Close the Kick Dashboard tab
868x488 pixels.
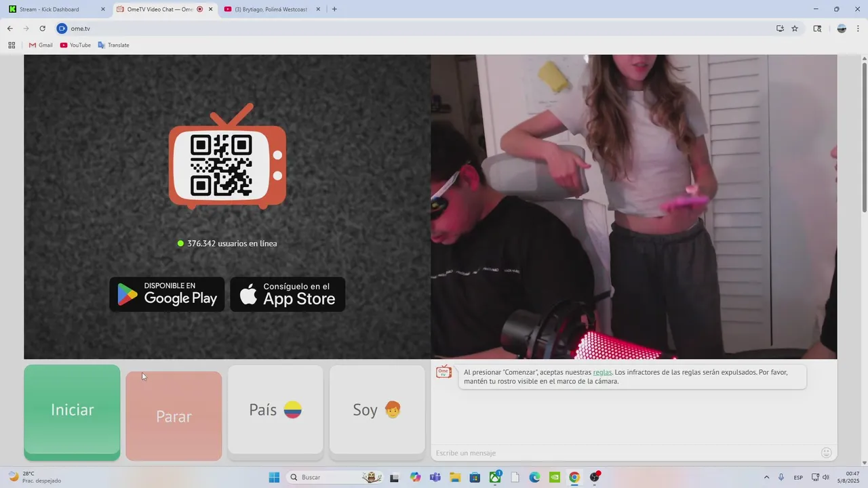[103, 9]
